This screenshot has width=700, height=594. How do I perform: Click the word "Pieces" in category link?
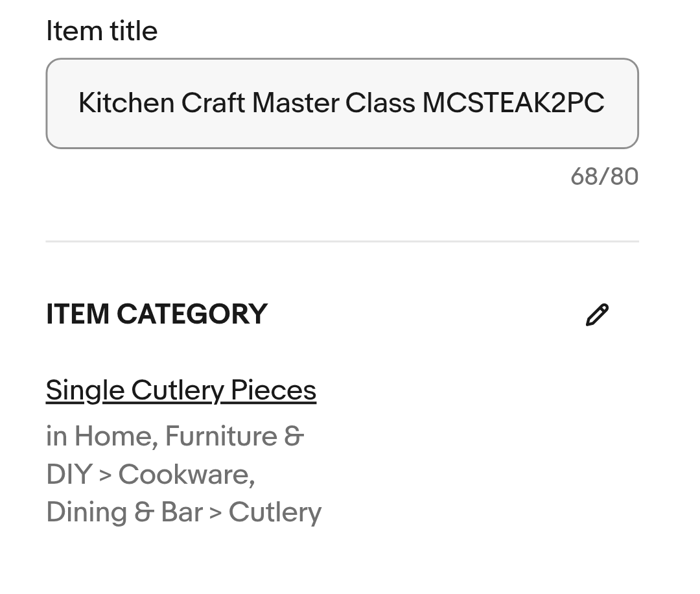[274, 390]
